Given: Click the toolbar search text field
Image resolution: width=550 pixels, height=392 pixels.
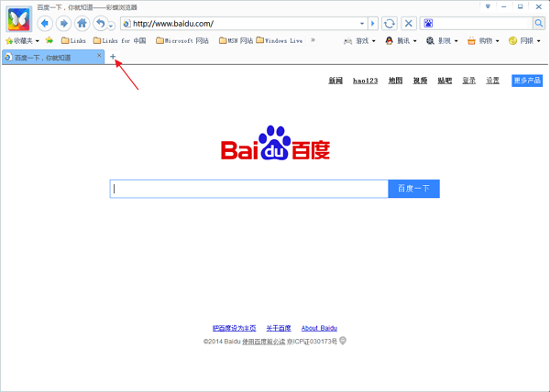Looking at the screenshot, I should tap(483, 24).
